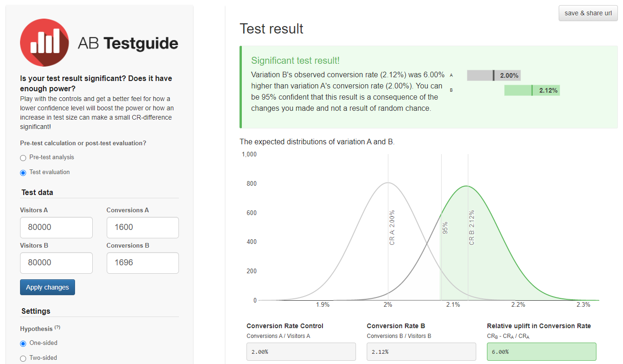Click the AB Testguide bar chart logo
This screenshot has width=623, height=364.
[44, 42]
